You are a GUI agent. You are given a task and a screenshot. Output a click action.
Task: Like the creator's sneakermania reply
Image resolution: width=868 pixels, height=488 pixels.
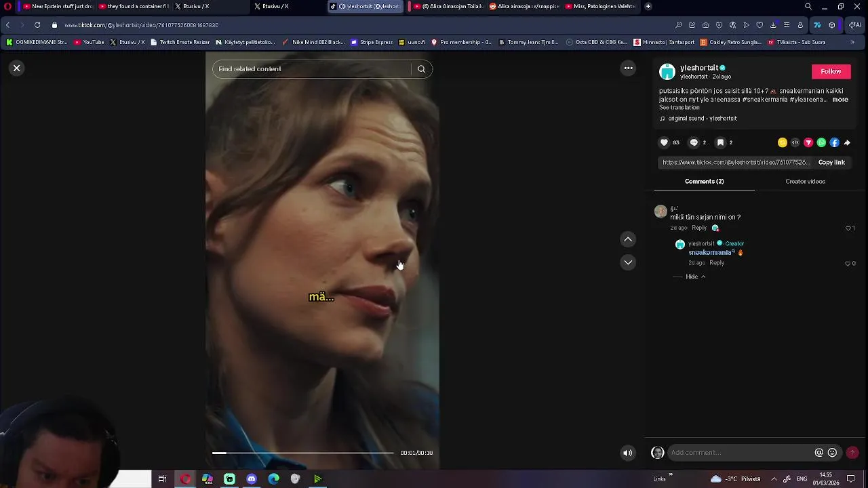(848, 264)
